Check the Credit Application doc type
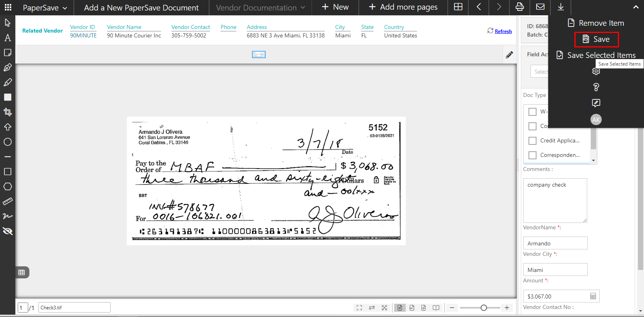Screen dimensions: 644x317 [533, 141]
